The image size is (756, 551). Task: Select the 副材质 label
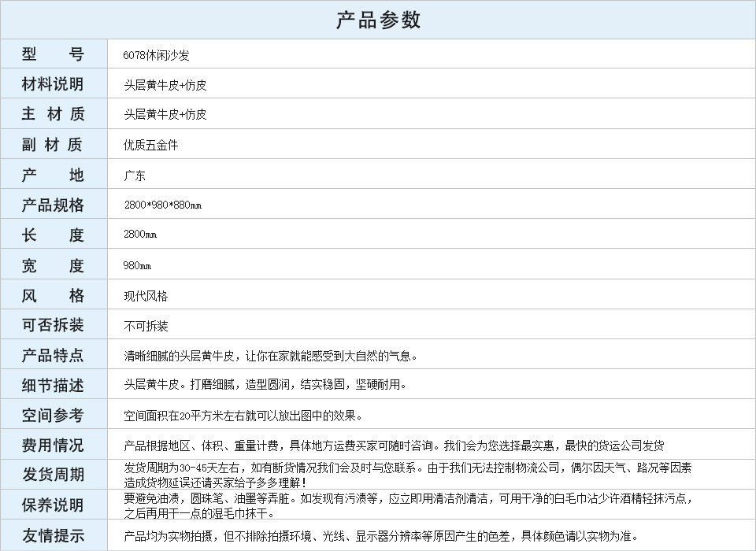point(52,144)
